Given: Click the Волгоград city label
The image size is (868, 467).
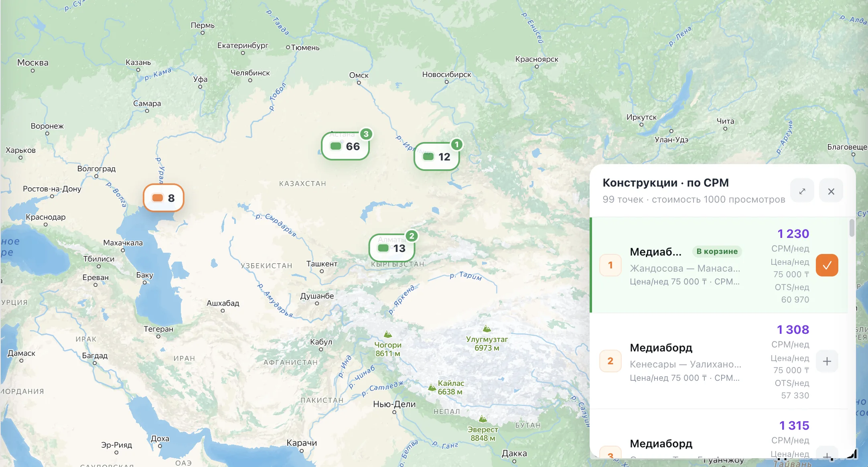Looking at the screenshot, I should click(x=96, y=169).
